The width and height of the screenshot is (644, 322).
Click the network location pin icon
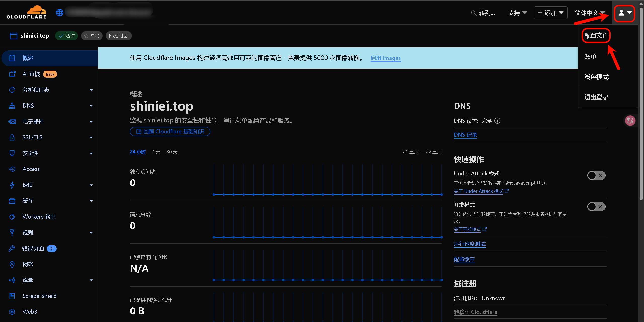pyautogui.click(x=12, y=264)
